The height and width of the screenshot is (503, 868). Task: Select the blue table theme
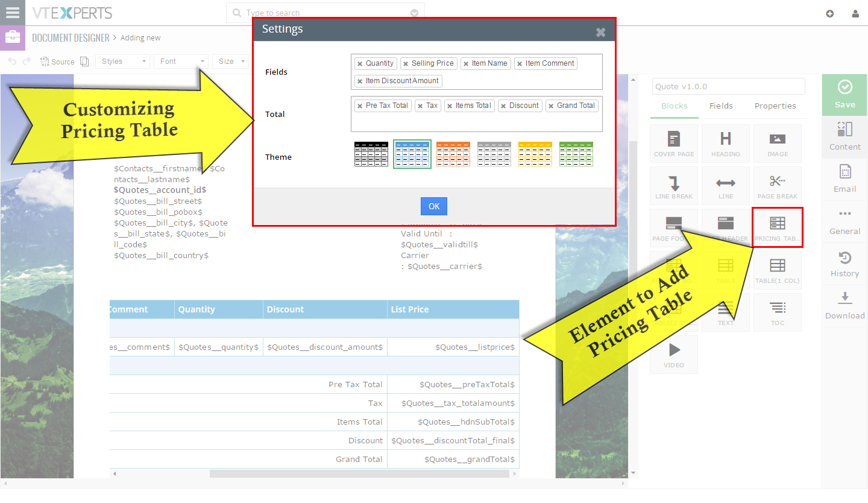412,154
